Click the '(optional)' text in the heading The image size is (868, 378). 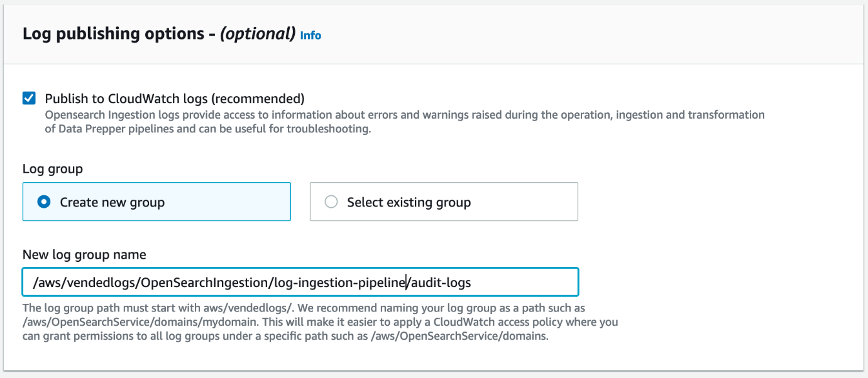(258, 34)
